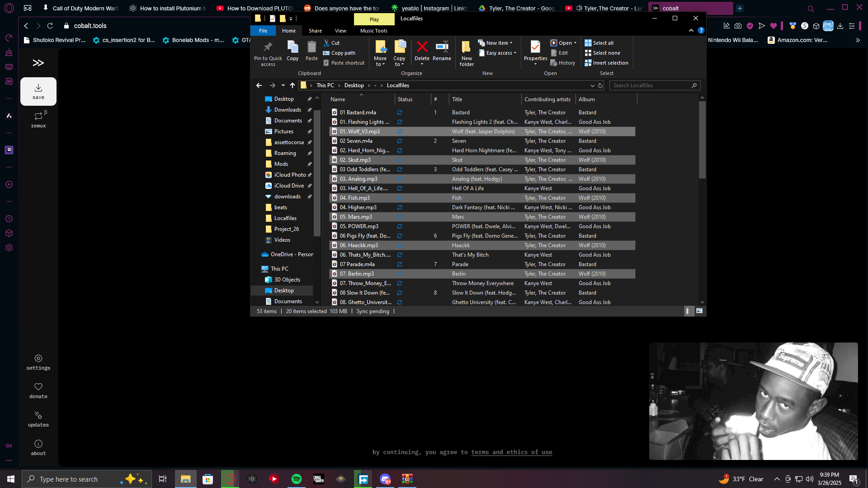Open Spotify from the taskbar

[x=297, y=479]
